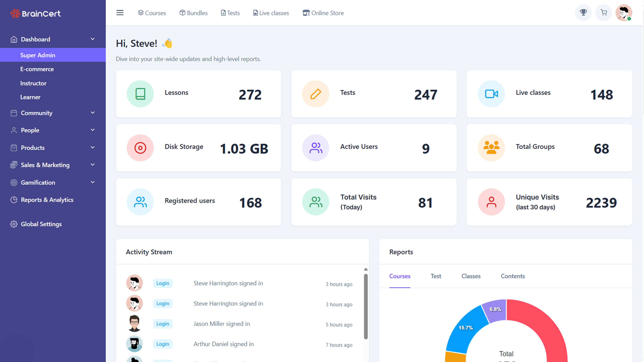The width and height of the screenshot is (644, 362).
Task: Open the shopping cart icon
Action: click(604, 13)
